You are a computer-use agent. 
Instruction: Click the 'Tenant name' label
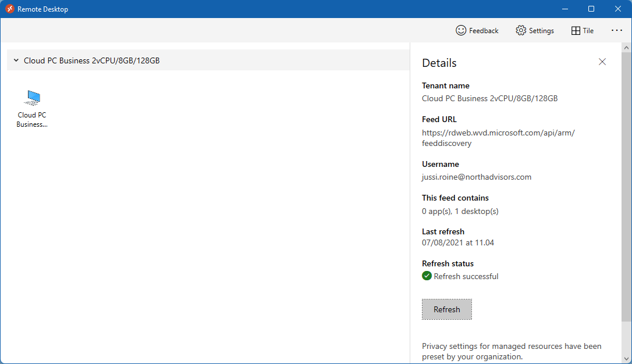pos(445,85)
